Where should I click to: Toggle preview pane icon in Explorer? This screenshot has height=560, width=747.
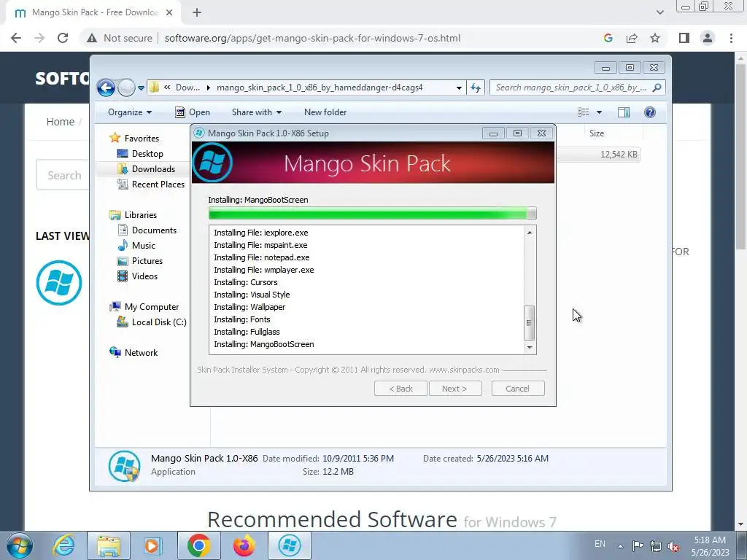click(x=624, y=112)
